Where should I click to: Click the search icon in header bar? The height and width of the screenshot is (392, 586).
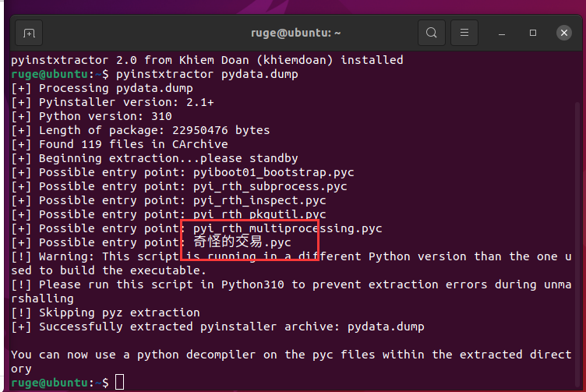[431, 34]
